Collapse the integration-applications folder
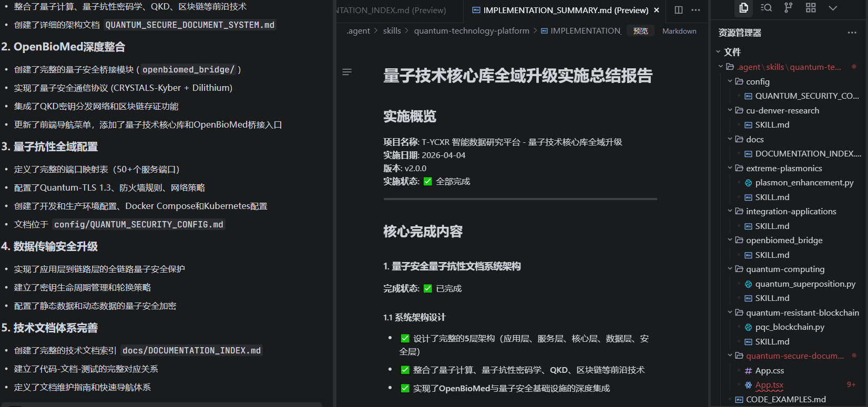 coord(730,211)
